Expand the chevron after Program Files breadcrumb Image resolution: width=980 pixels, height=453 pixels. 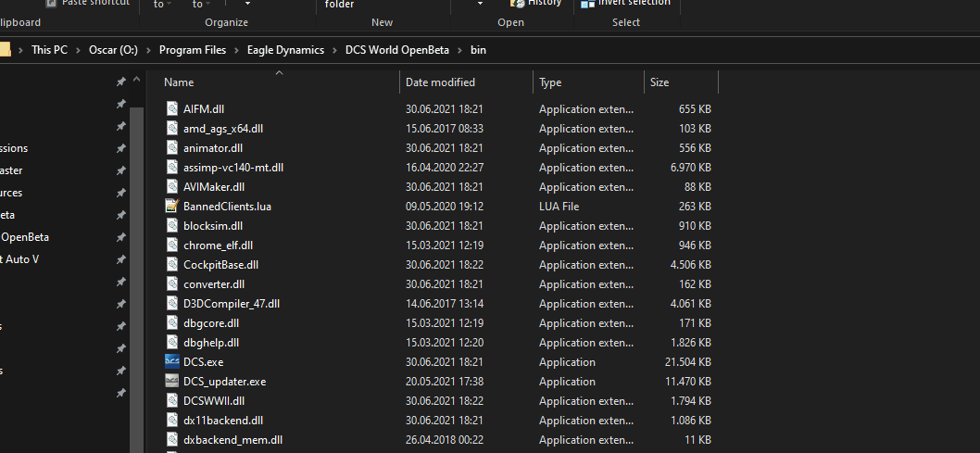[236, 50]
